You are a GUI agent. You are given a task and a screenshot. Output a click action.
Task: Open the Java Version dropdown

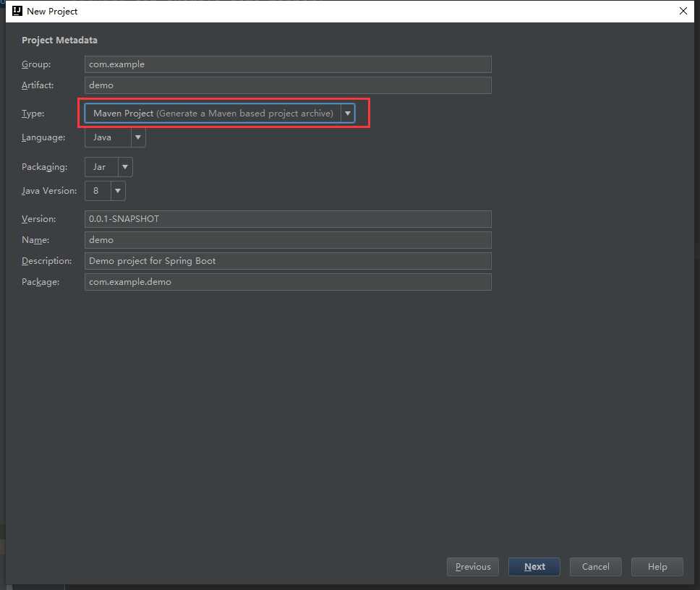[x=105, y=191]
